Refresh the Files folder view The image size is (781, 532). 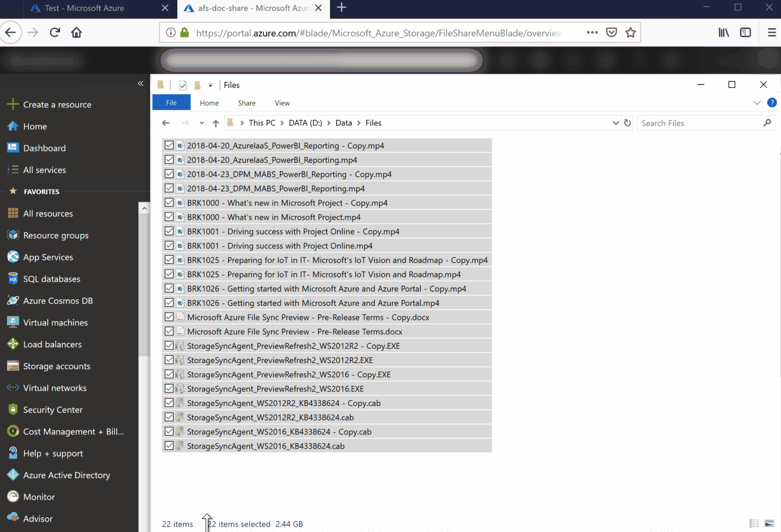627,123
